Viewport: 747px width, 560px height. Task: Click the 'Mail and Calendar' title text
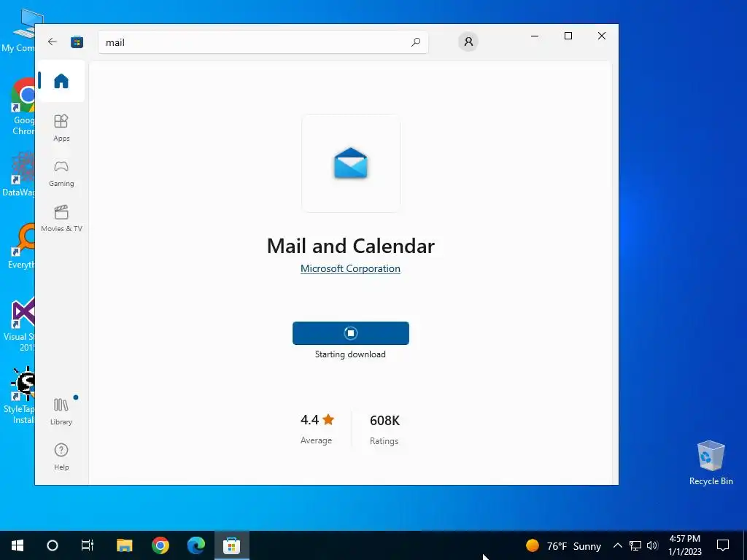click(351, 246)
